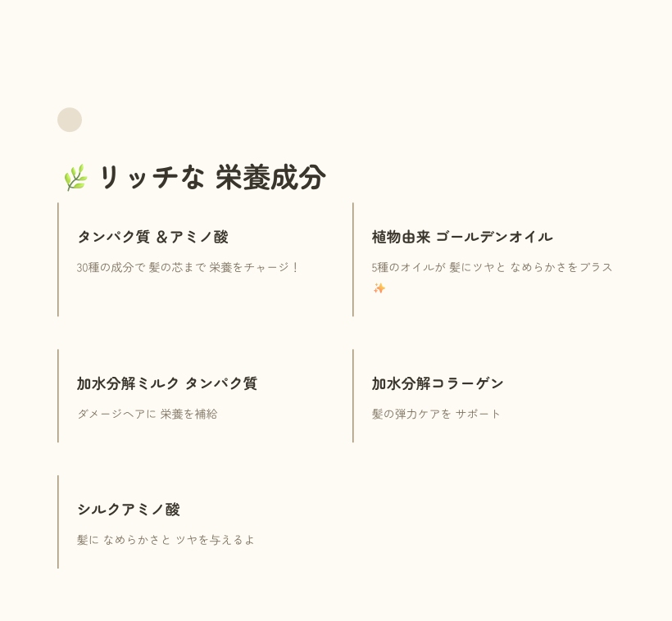Click the heading リッチな 栄養成分
Screen dimensions: 672x621
coord(194,178)
